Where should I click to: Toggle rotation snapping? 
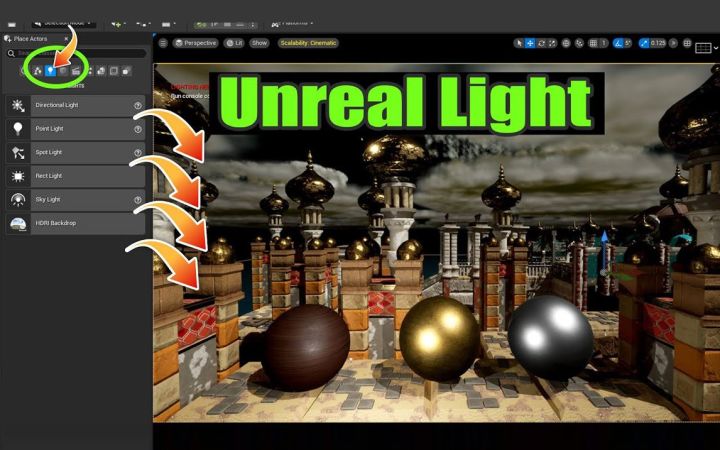coord(618,43)
